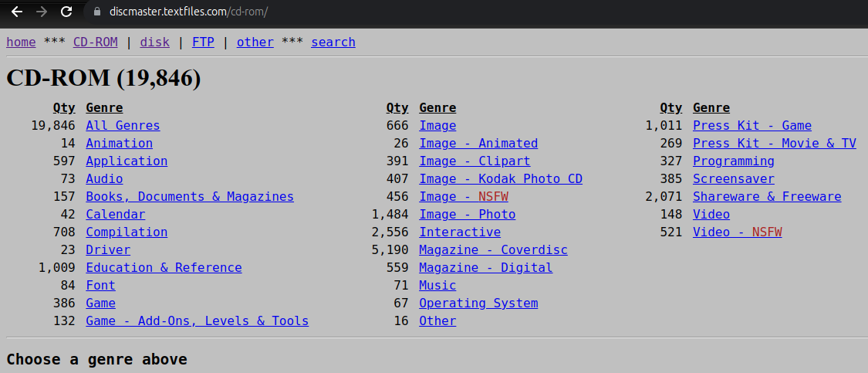Open the Animation genre
868x373 pixels.
(119, 144)
